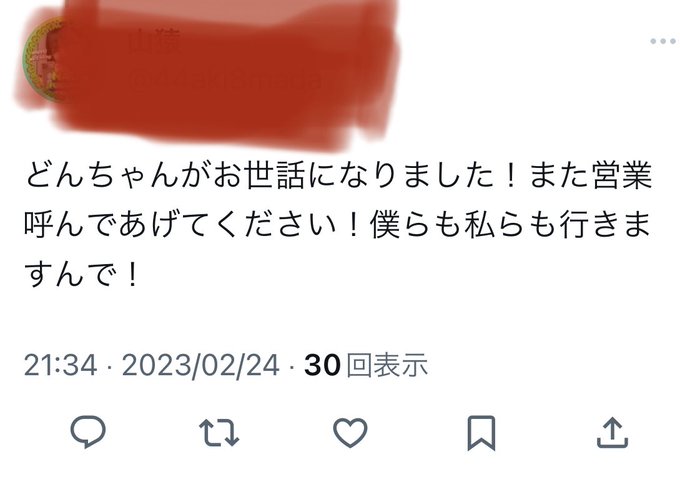Screen dimensions: 680x487
Task: Bookmark this tweet using the bookmark icon
Action: tap(481, 433)
